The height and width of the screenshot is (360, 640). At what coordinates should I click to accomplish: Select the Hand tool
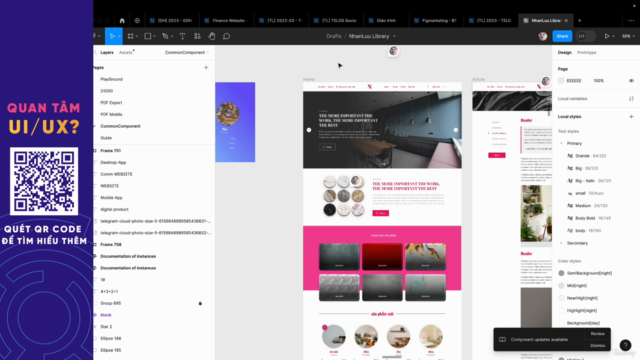(212, 36)
